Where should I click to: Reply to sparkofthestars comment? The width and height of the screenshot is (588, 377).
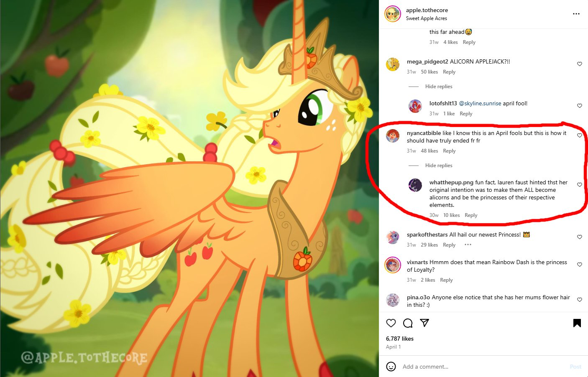(449, 245)
